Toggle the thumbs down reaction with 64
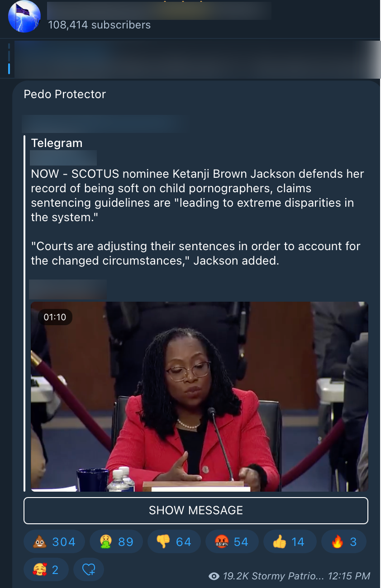Image resolution: width=381 pixels, height=588 pixels. (x=174, y=542)
